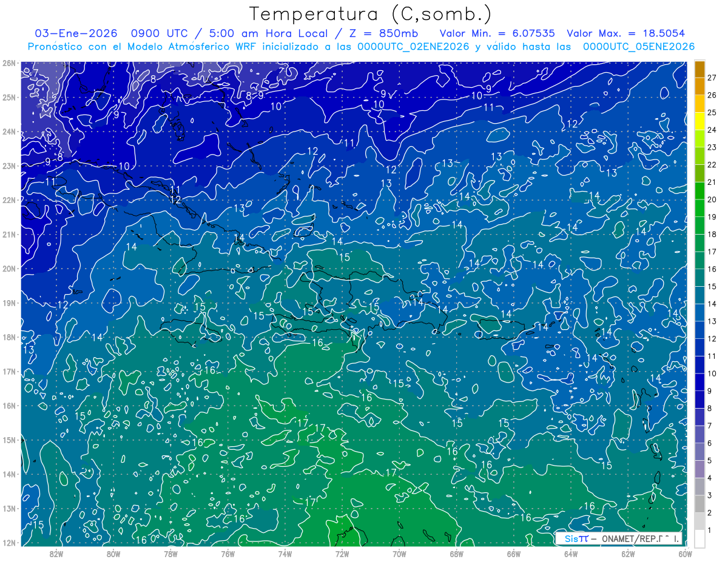Click the '62W' longitude axis label
Image resolution: width=728 pixels, height=562 pixels.
[628, 554]
